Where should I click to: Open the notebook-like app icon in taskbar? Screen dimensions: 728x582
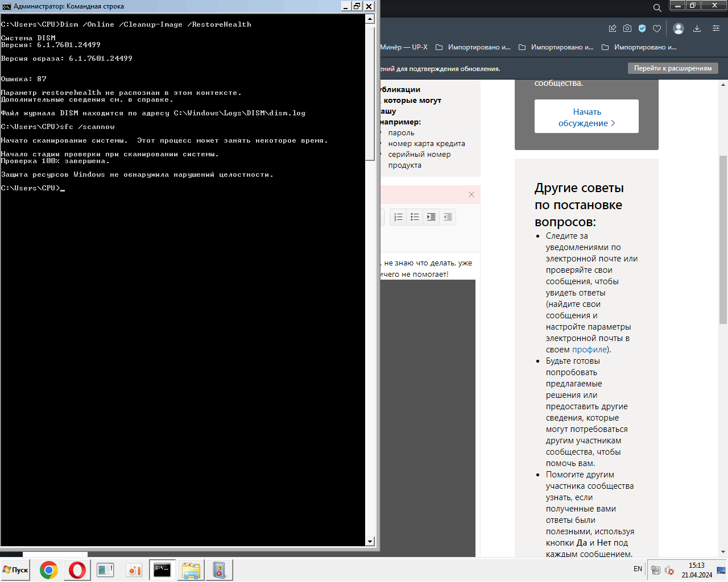(x=219, y=570)
